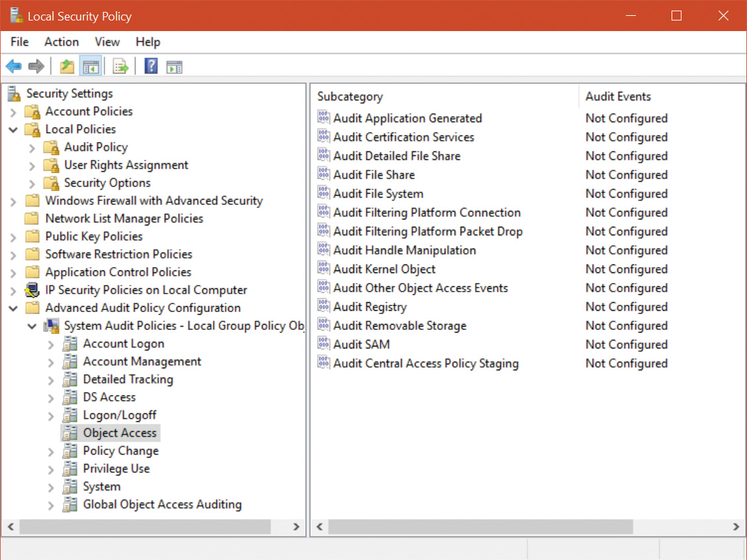The width and height of the screenshot is (747, 560).
Task: Collapse the Local Policies tree node
Action: tap(13, 130)
